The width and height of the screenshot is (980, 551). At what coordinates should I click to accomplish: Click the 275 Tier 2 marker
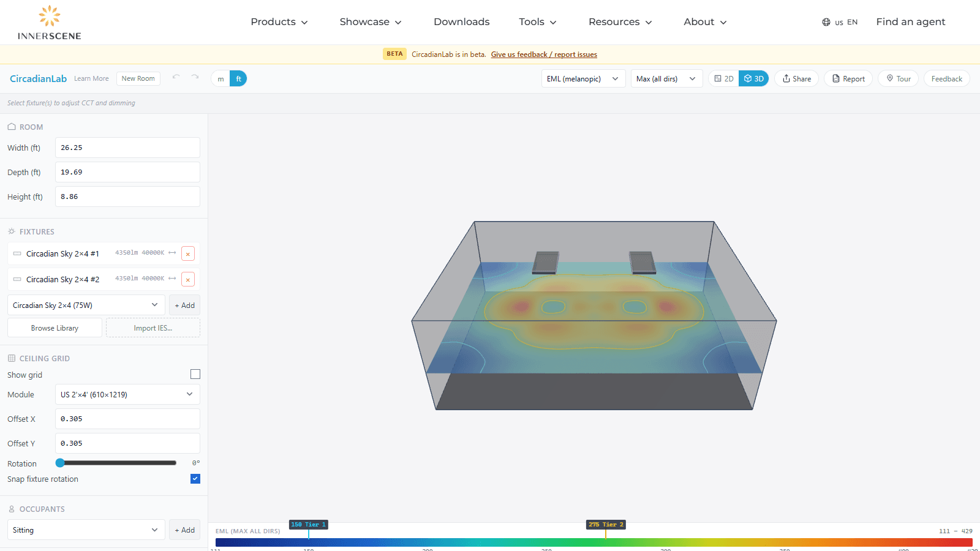606,525
